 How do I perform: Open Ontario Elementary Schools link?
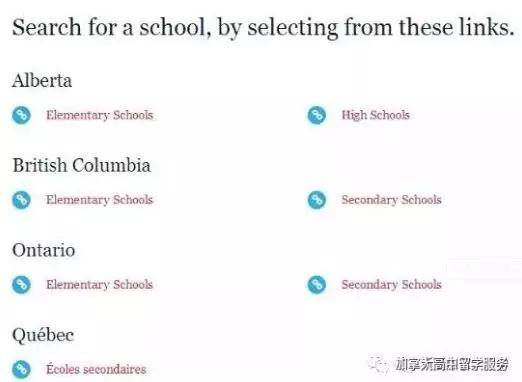click(99, 285)
